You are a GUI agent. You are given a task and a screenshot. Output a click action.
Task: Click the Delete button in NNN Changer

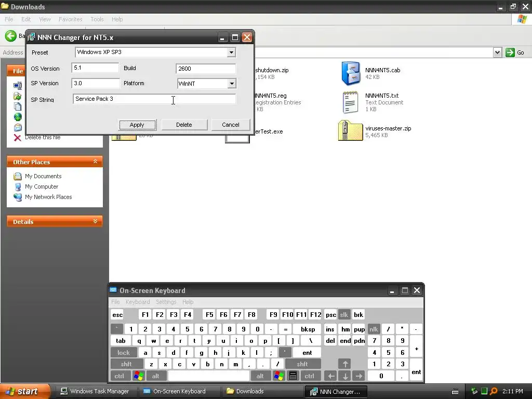pyautogui.click(x=184, y=125)
